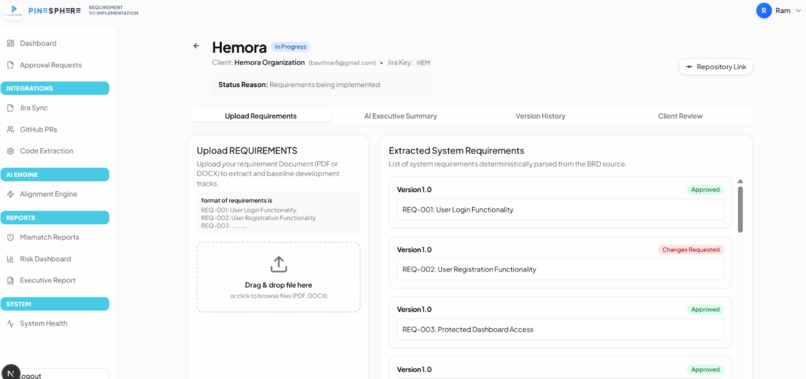Click the requirements list scrollbar thumb
806x379 pixels.
[x=740, y=209]
